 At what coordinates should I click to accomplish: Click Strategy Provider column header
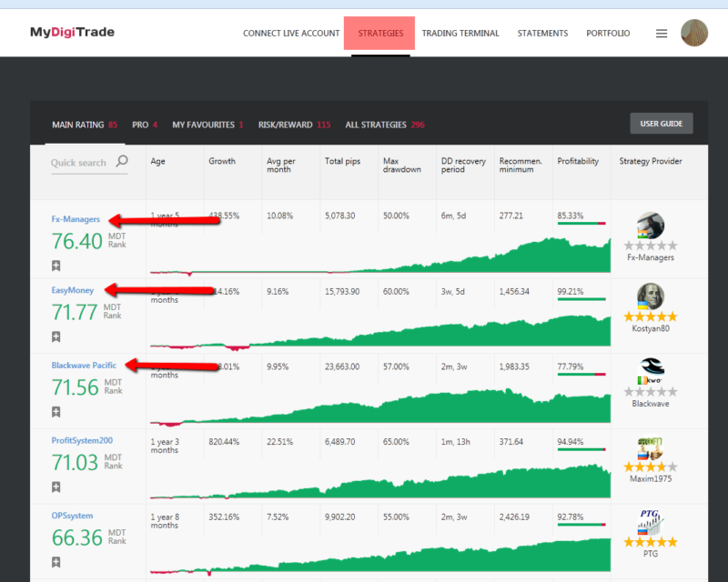[651, 161]
